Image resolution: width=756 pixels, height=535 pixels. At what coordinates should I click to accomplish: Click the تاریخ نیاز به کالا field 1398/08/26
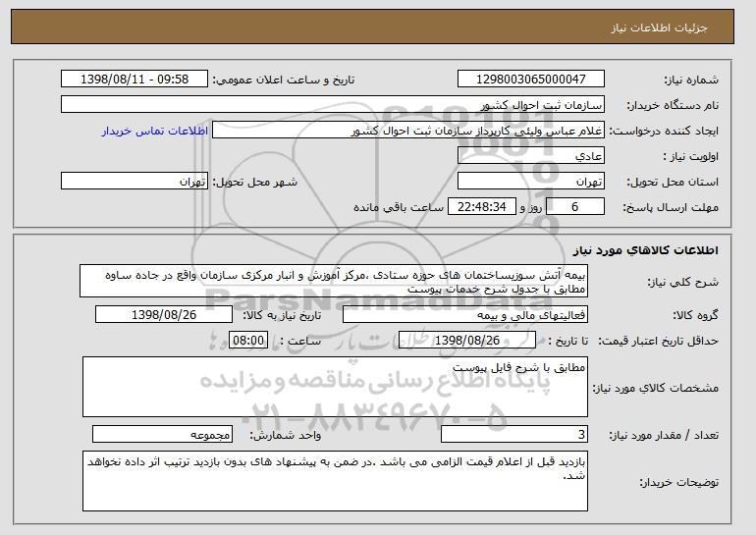click(x=164, y=315)
